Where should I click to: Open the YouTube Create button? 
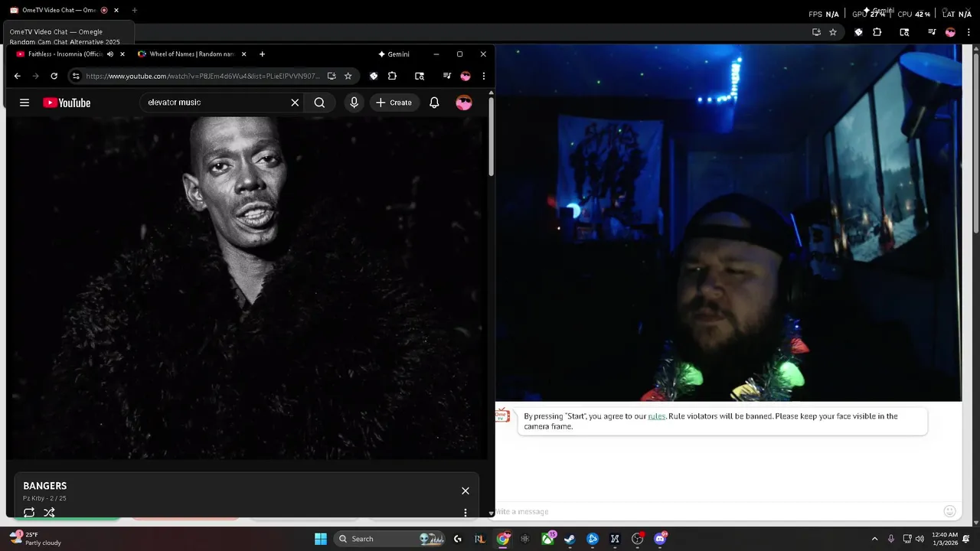[394, 103]
